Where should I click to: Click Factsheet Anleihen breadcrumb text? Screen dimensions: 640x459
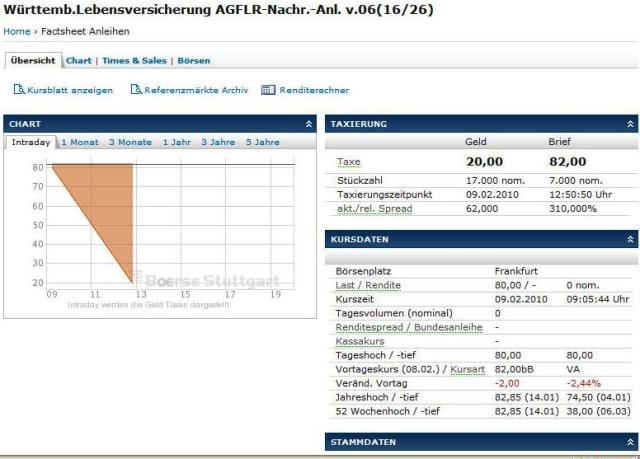click(85, 31)
